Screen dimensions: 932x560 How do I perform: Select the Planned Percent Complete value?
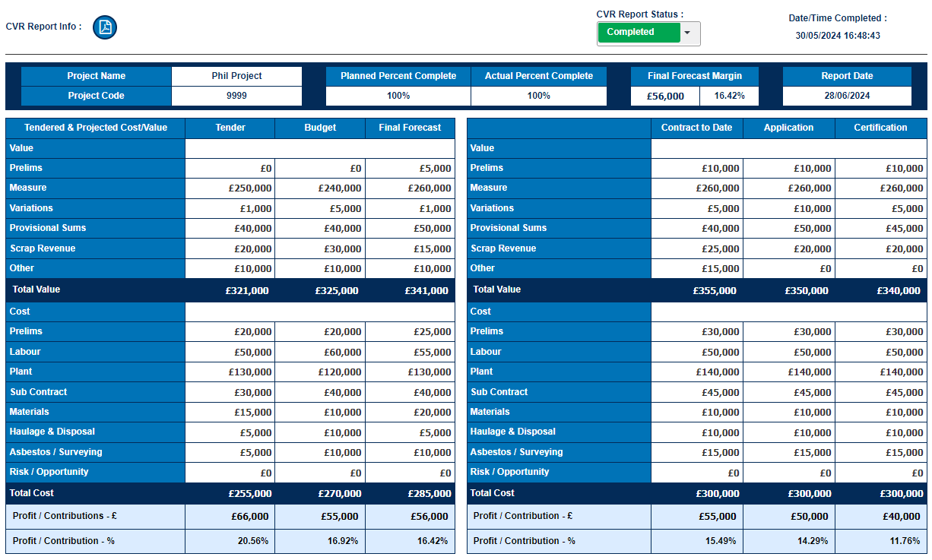398,96
